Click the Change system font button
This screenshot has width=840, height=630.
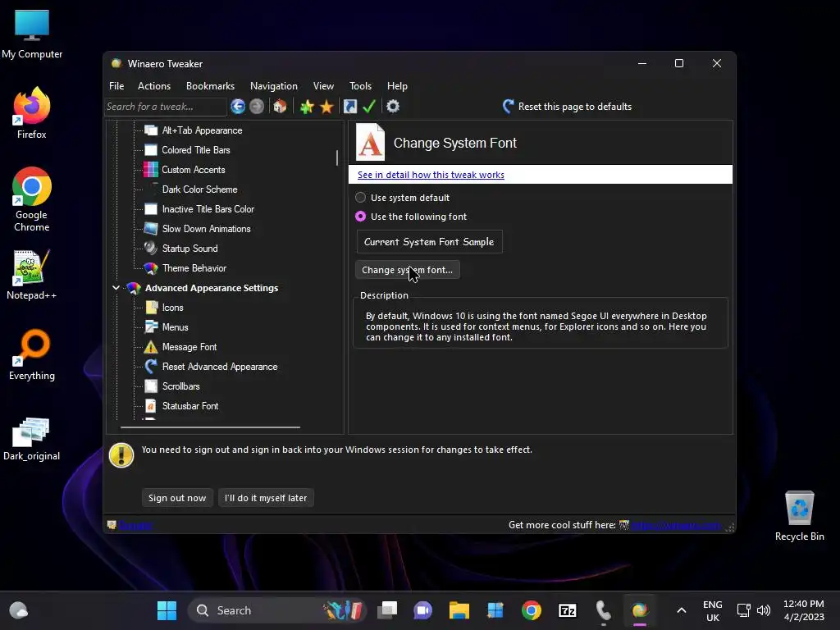(407, 270)
